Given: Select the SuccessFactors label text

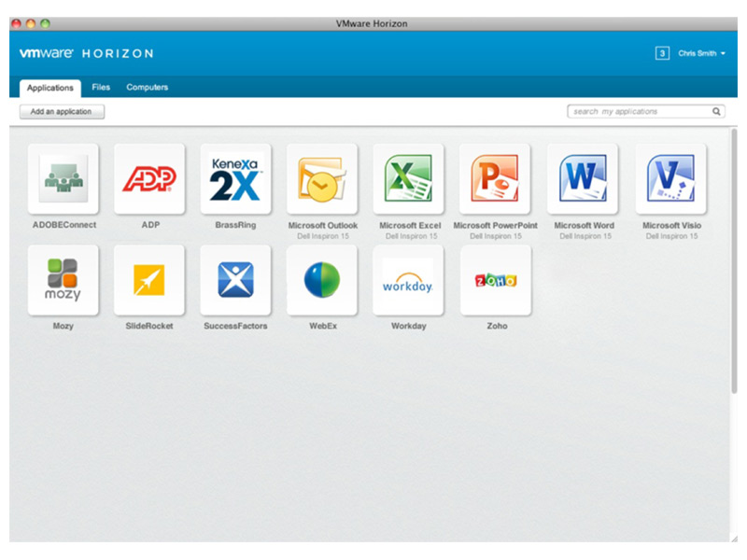Looking at the screenshot, I should click(x=235, y=326).
